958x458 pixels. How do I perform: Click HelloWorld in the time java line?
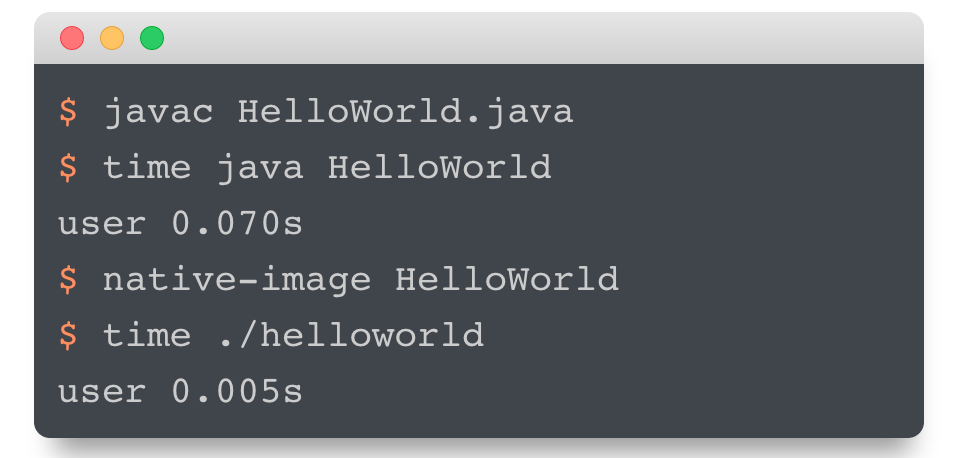tap(439, 167)
